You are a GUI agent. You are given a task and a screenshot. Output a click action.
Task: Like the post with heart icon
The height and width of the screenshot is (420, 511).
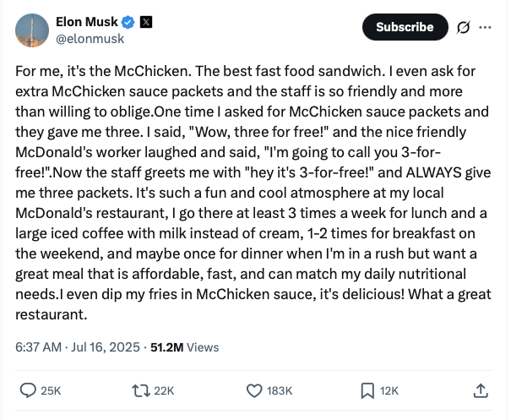[254, 390]
